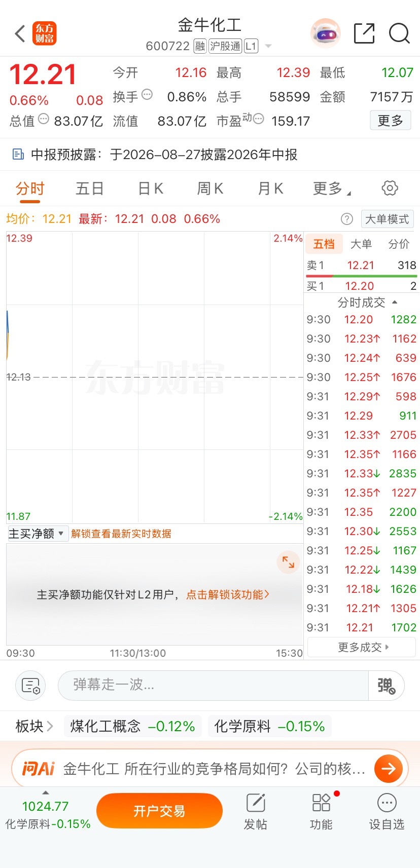Tap the 卖1 12.21 order row
420x868 pixels.
coord(361,265)
